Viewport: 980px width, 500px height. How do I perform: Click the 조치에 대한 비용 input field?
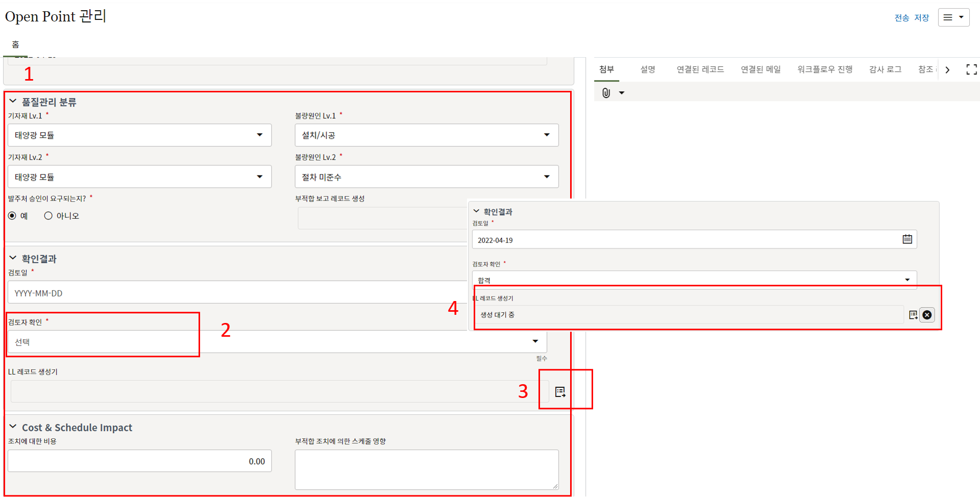point(139,461)
